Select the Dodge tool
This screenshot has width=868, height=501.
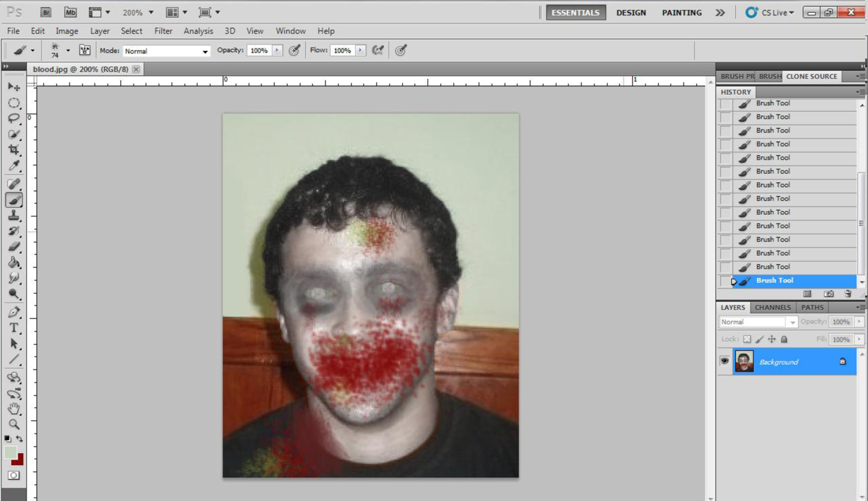click(x=14, y=294)
